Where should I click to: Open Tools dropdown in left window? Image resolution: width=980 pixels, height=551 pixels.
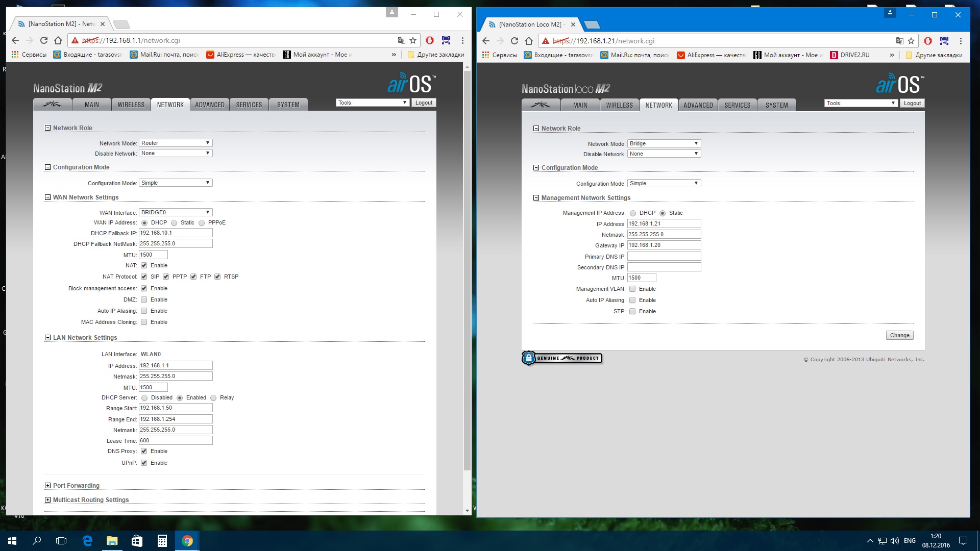pyautogui.click(x=373, y=103)
